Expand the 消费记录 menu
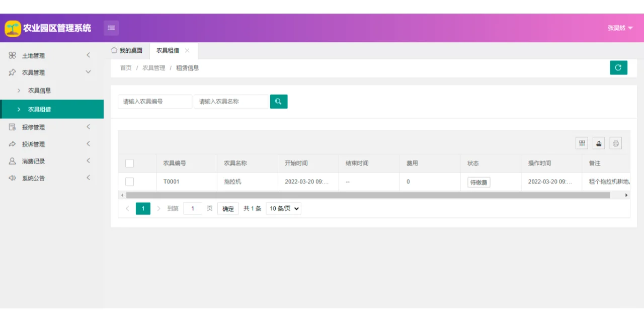The width and height of the screenshot is (644, 322). pyautogui.click(x=89, y=161)
